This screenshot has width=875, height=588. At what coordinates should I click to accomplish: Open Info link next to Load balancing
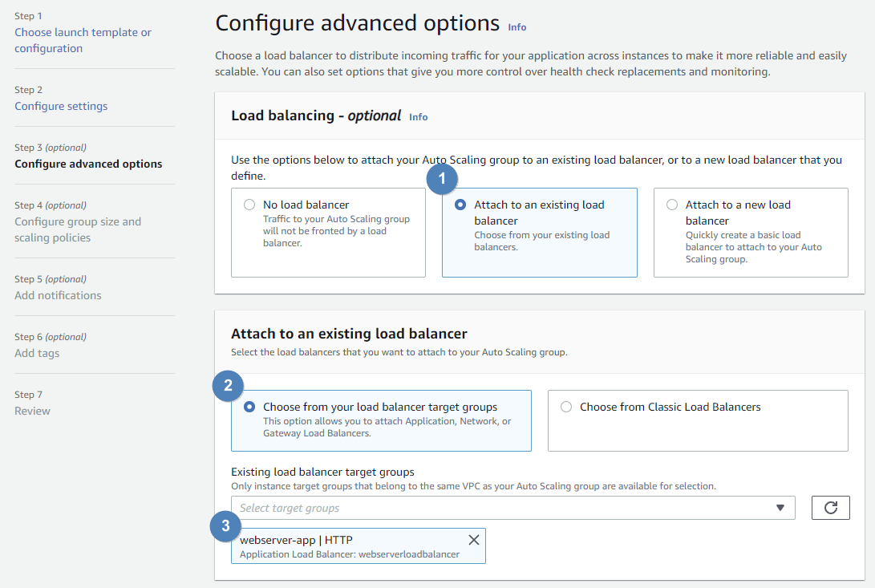point(418,117)
